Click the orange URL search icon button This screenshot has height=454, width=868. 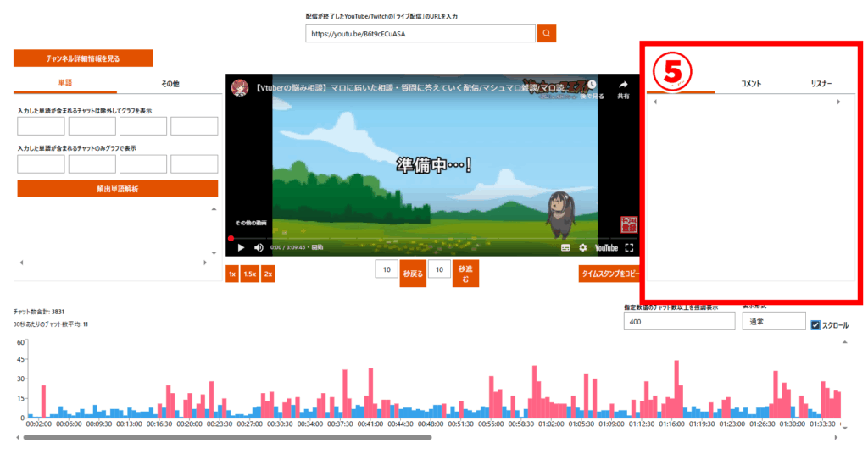pyautogui.click(x=548, y=33)
